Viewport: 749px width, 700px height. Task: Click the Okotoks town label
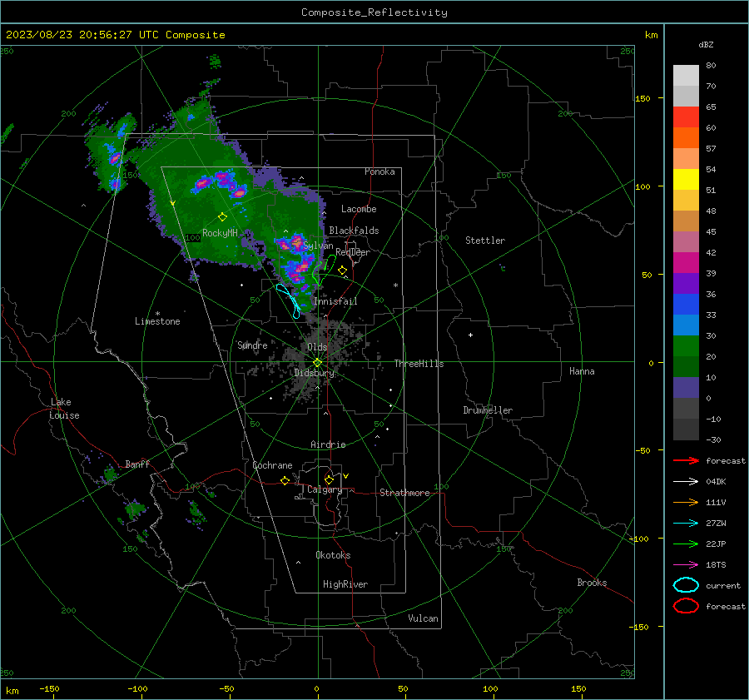pos(333,555)
